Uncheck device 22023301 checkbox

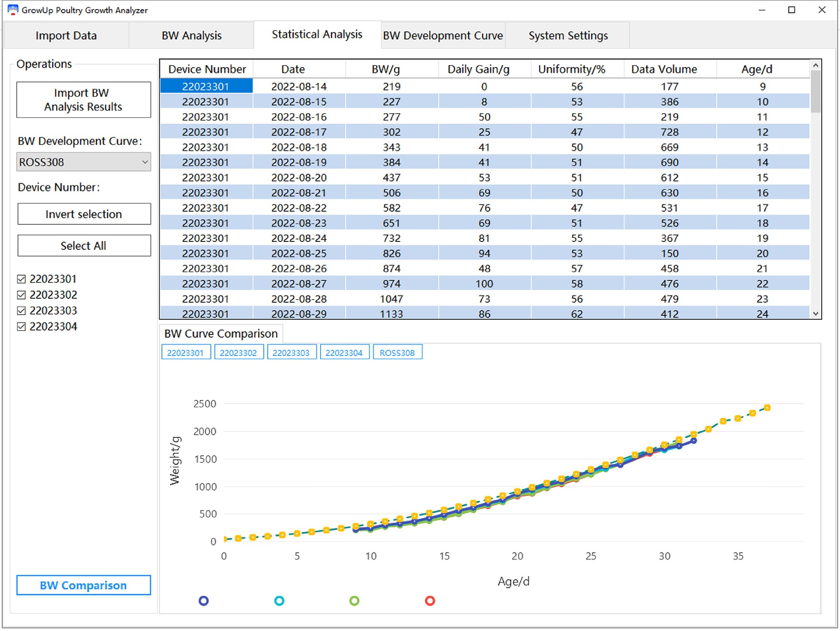coord(21,279)
